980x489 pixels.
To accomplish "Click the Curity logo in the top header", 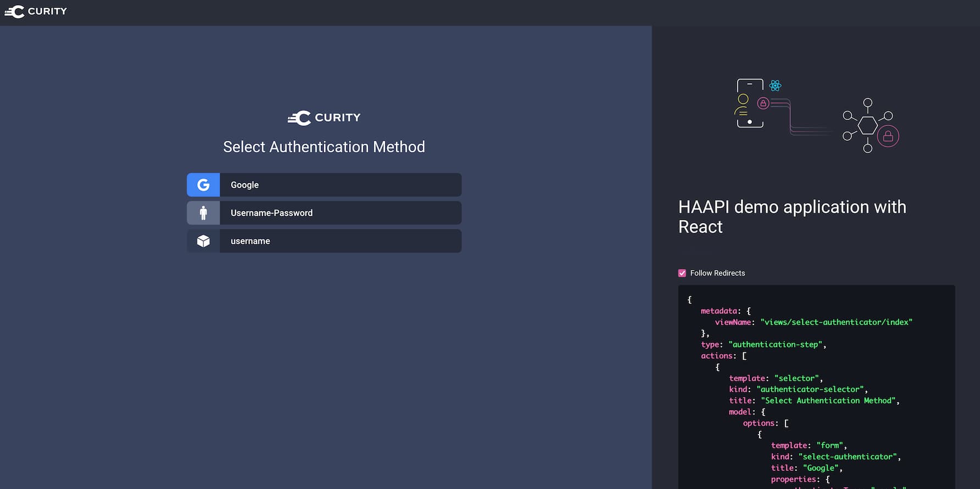I will coord(36,11).
